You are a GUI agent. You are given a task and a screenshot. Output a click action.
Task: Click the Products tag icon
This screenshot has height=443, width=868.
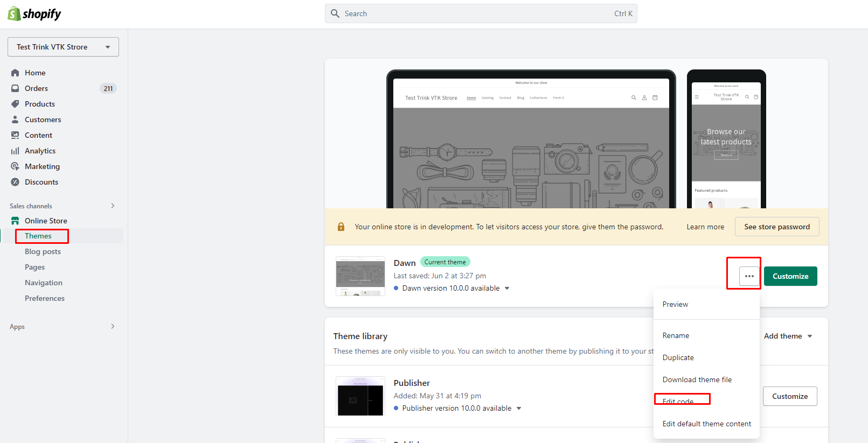15,104
